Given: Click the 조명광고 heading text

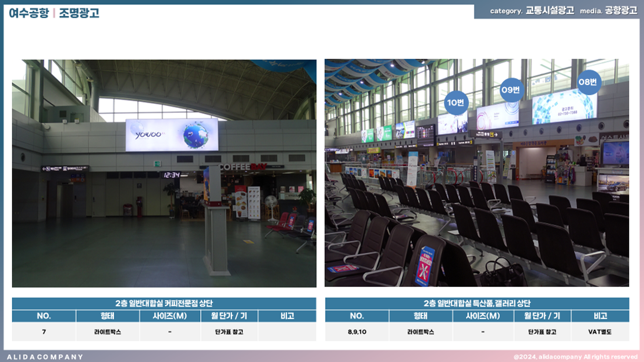Looking at the screenshot, I should tap(79, 13).
